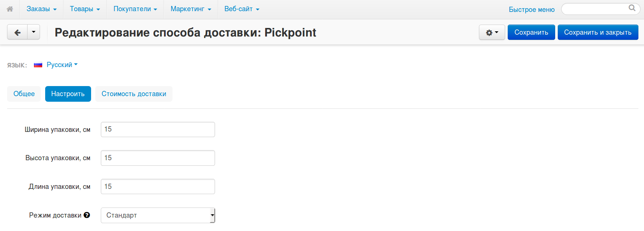Screen dimensions: 644x231
Task: Open the Покупатели menu
Action: pos(135,9)
